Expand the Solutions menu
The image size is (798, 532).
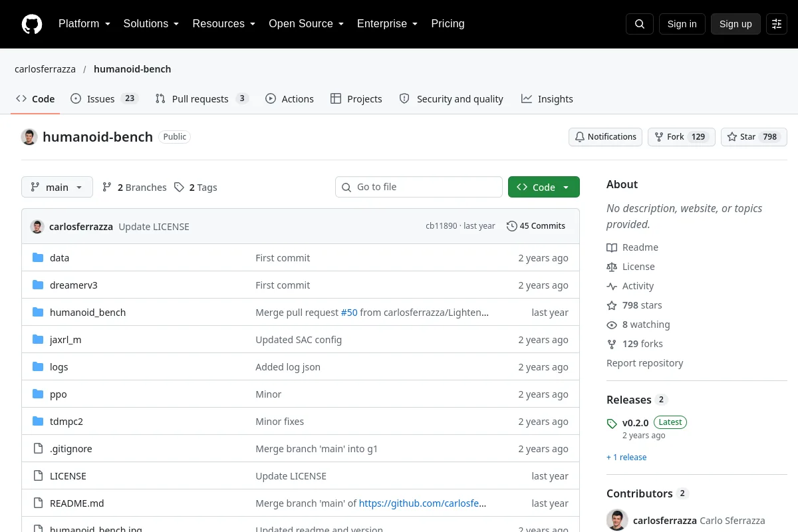152,24
